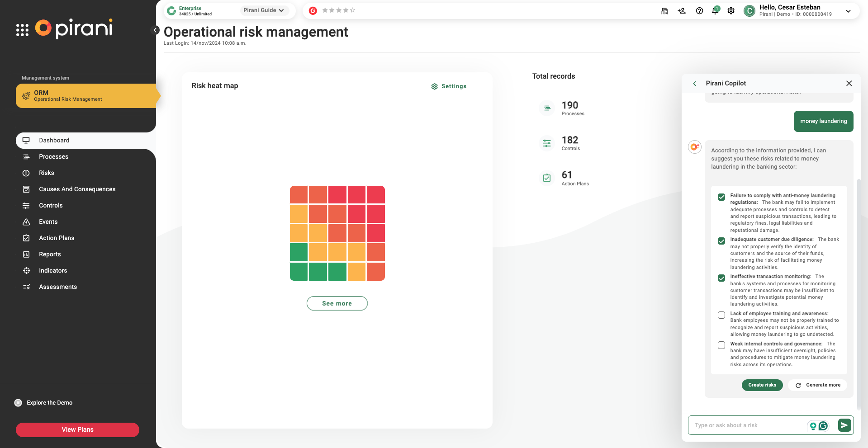868x448 pixels.
Task: Check the Weak internal controls risk
Action: click(x=721, y=345)
